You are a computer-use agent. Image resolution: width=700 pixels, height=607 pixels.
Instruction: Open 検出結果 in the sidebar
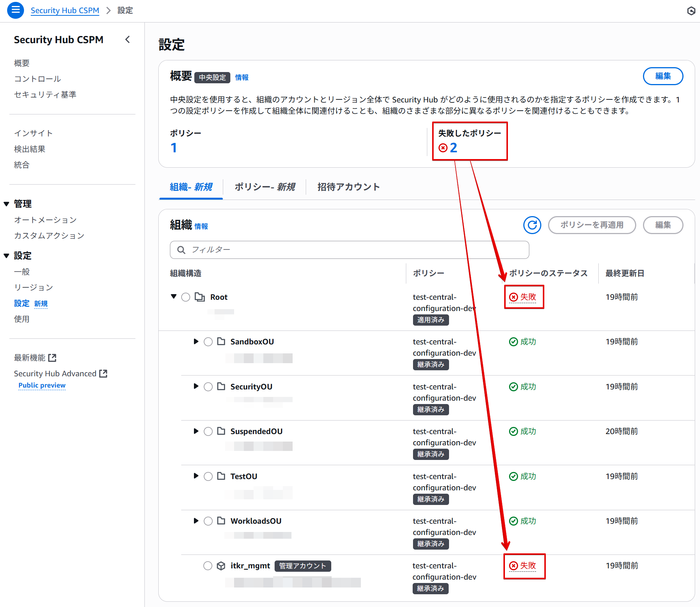[30, 149]
